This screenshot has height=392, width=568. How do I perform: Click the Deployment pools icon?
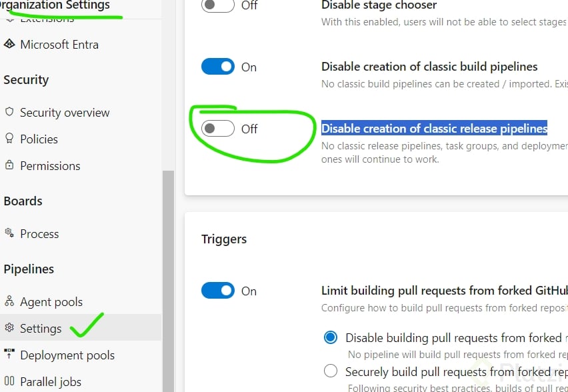tap(9, 355)
